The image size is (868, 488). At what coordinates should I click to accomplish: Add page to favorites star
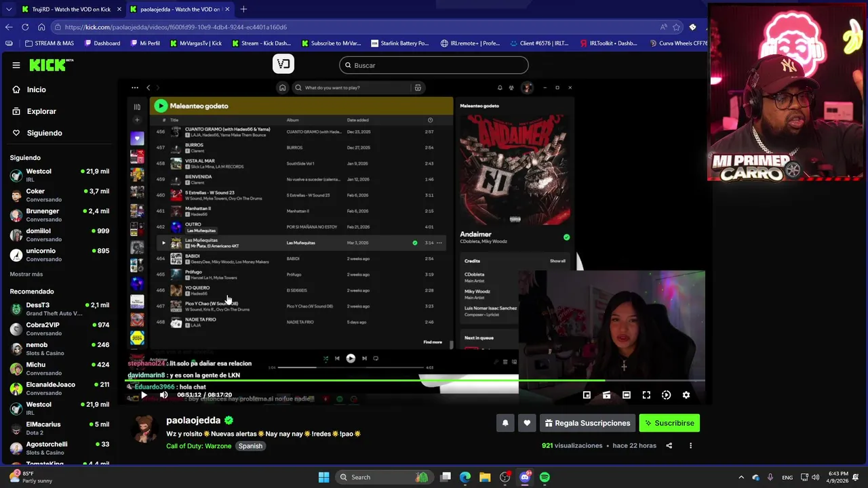coord(676,27)
